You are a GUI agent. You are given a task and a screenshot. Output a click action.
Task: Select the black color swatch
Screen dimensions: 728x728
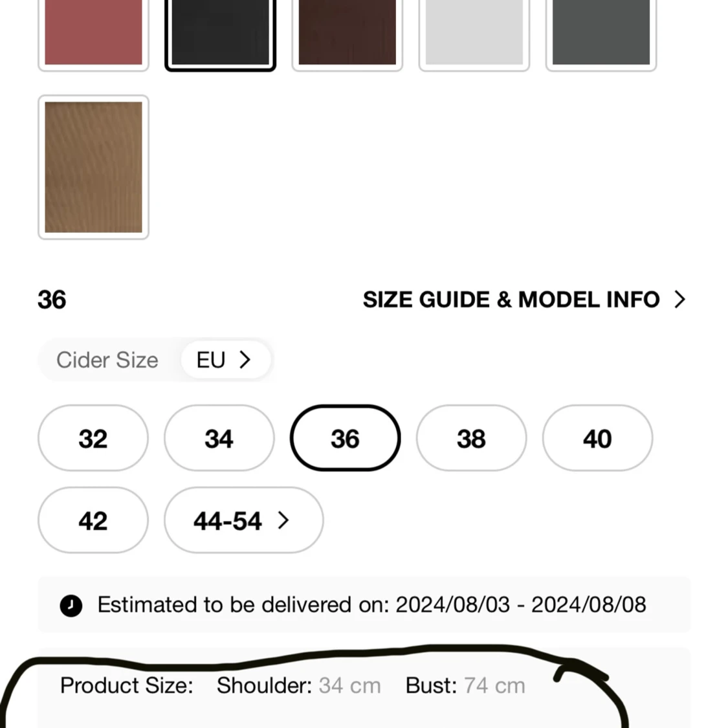(220, 32)
